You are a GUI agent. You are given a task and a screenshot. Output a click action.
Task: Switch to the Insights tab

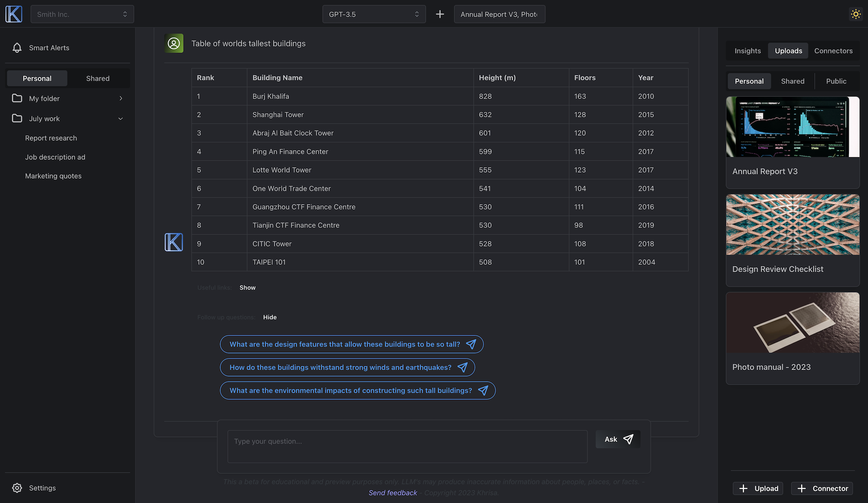tap(747, 51)
